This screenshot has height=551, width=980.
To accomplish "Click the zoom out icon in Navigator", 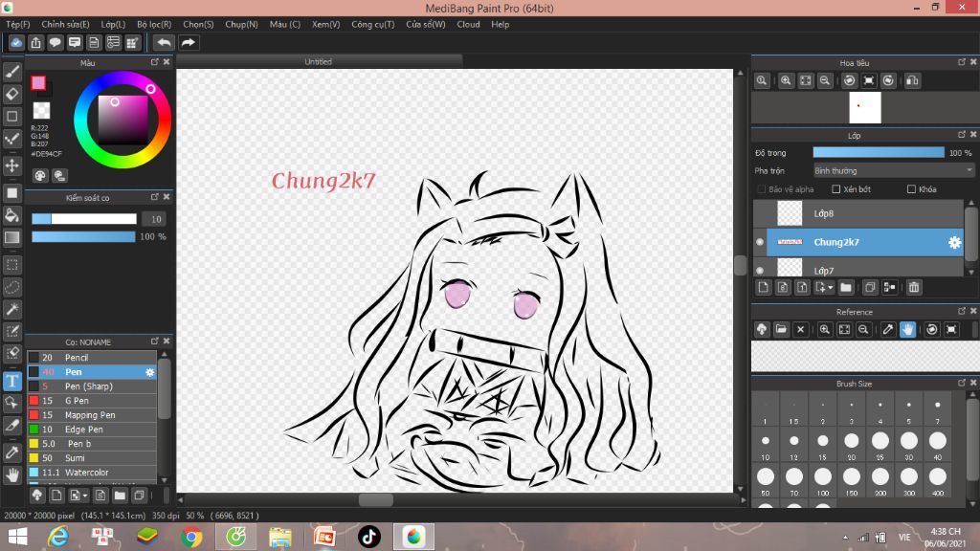I will [825, 80].
